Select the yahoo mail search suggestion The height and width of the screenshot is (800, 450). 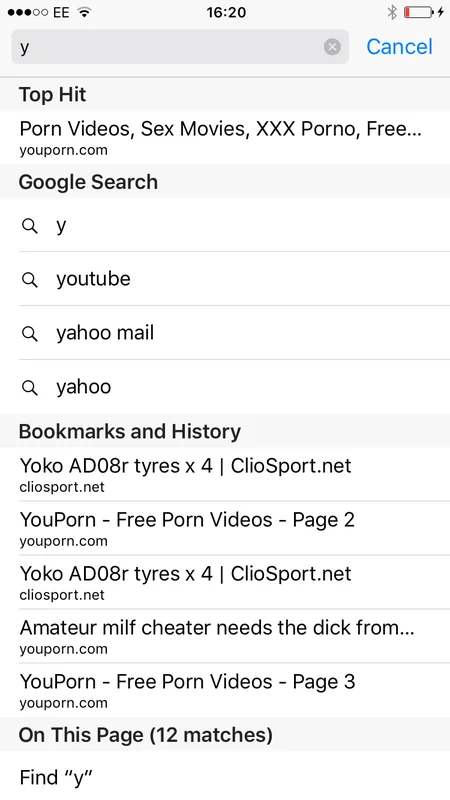[x=225, y=333]
